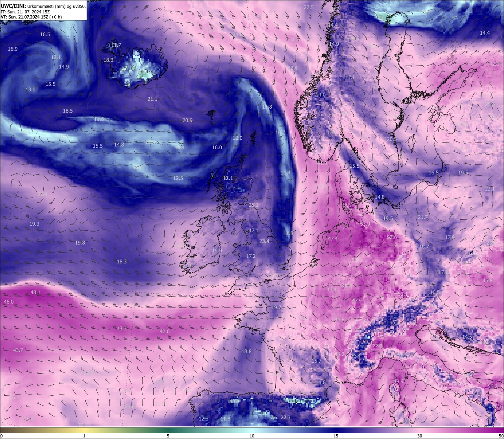This screenshot has width=504, height=439.
Task: Click the VT valid time line
Action: [x=31, y=17]
